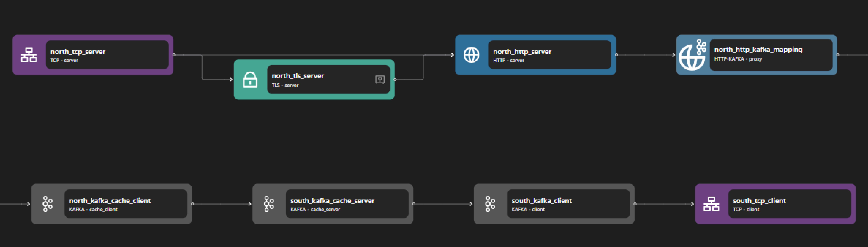
Task: Open the vault icon in north_tls_server
Action: point(380,80)
